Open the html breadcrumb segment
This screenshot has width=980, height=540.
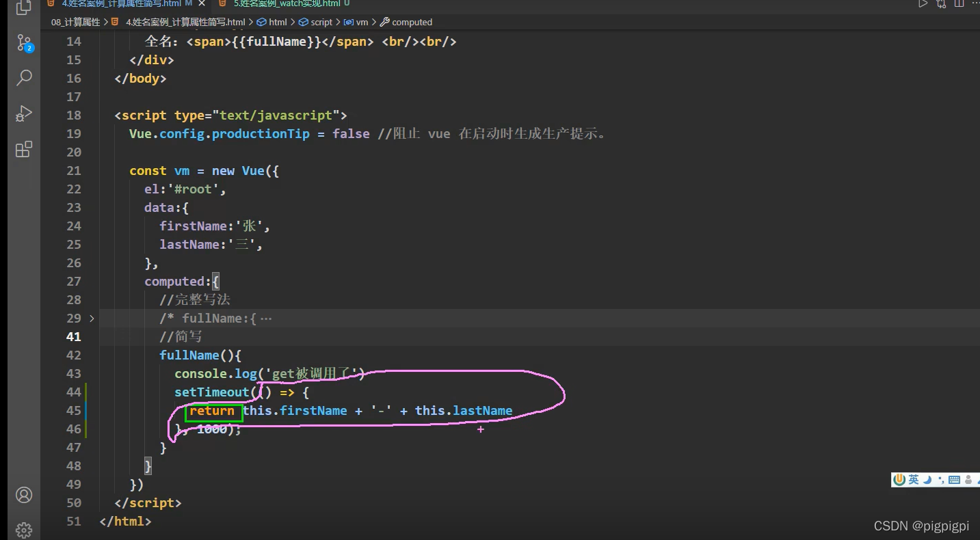click(278, 22)
